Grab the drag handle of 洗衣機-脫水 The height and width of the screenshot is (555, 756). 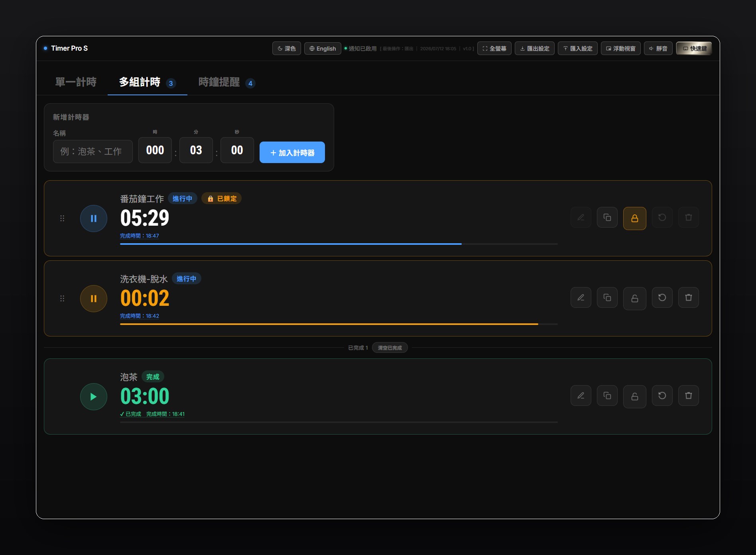click(62, 299)
